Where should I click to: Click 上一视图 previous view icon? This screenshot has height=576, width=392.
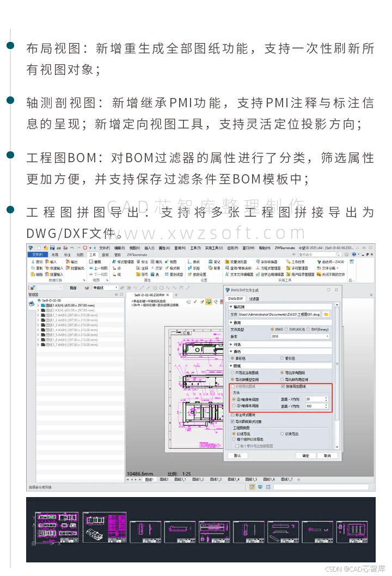click(x=91, y=268)
